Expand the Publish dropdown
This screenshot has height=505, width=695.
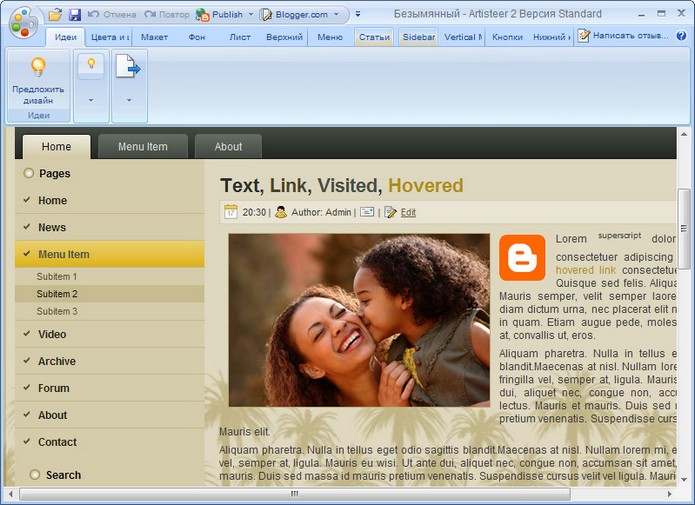click(249, 15)
